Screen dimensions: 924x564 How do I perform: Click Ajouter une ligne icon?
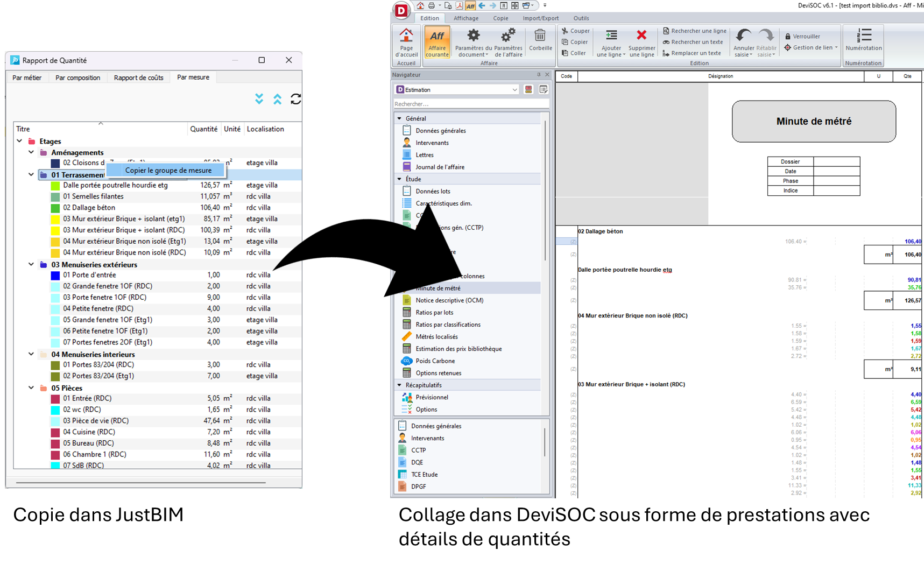(611, 36)
